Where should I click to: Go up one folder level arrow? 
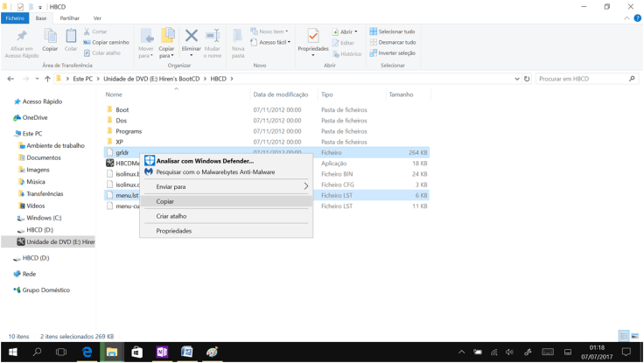click(x=47, y=79)
